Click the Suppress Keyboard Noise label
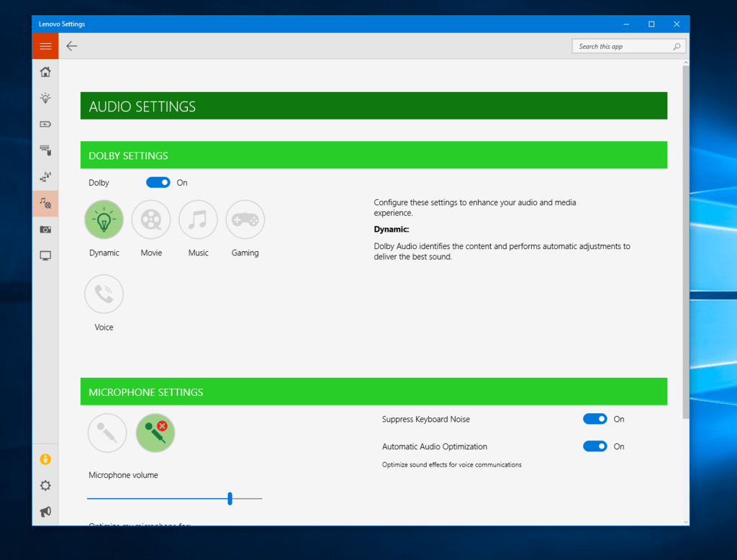The height and width of the screenshot is (560, 737). point(426,419)
